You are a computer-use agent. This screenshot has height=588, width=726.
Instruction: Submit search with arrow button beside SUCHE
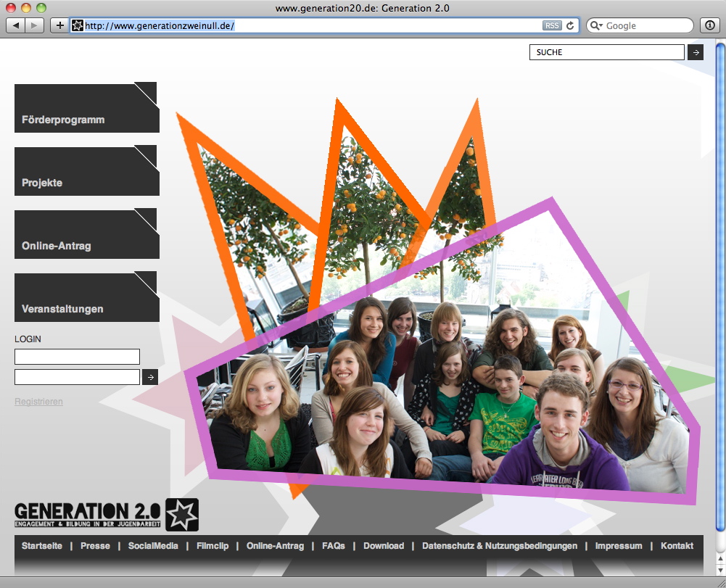click(x=696, y=52)
